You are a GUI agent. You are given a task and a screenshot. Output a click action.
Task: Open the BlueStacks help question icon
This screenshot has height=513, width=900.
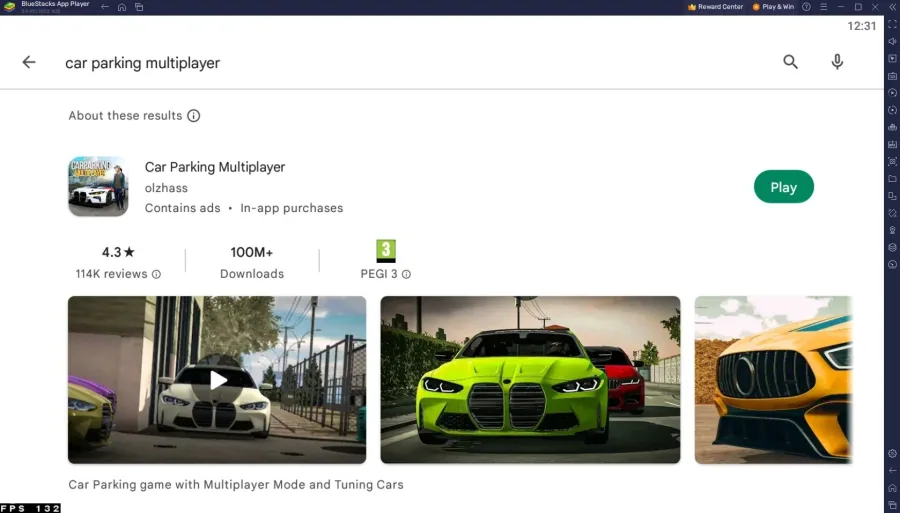(806, 7)
